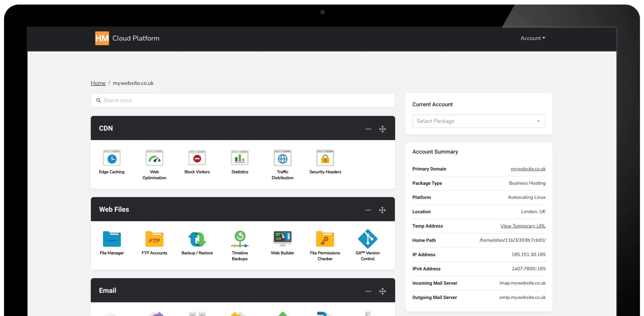Visit the mywebsite.co.uk primary domain link
This screenshot has height=316, width=644.
click(x=528, y=169)
